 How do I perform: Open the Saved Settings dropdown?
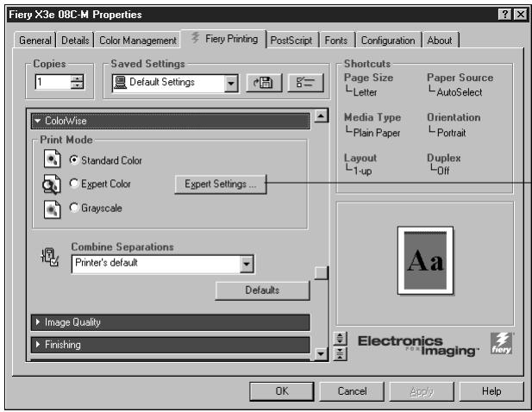(x=231, y=83)
